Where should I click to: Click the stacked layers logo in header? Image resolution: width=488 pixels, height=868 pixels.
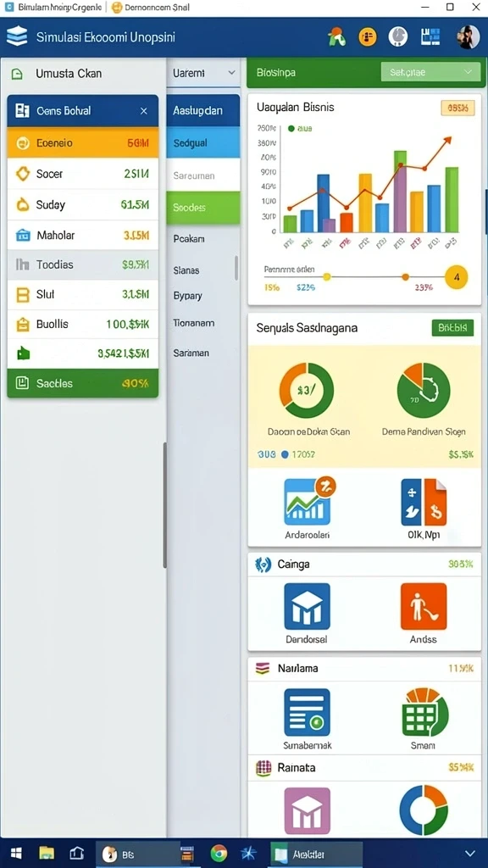pos(17,37)
